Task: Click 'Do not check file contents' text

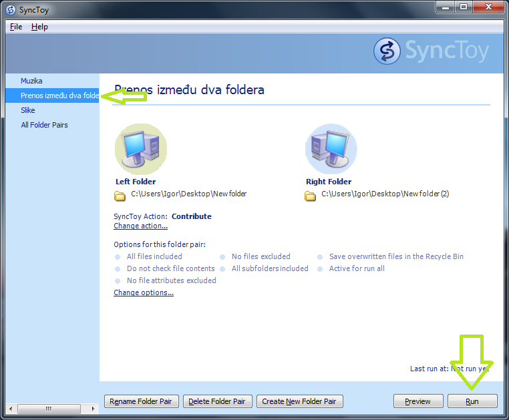Action: tap(171, 268)
